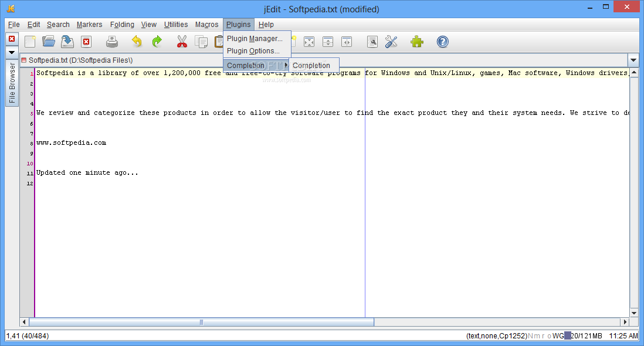The height and width of the screenshot is (346, 644).
Task: Undo the last edit
Action: tap(137, 42)
